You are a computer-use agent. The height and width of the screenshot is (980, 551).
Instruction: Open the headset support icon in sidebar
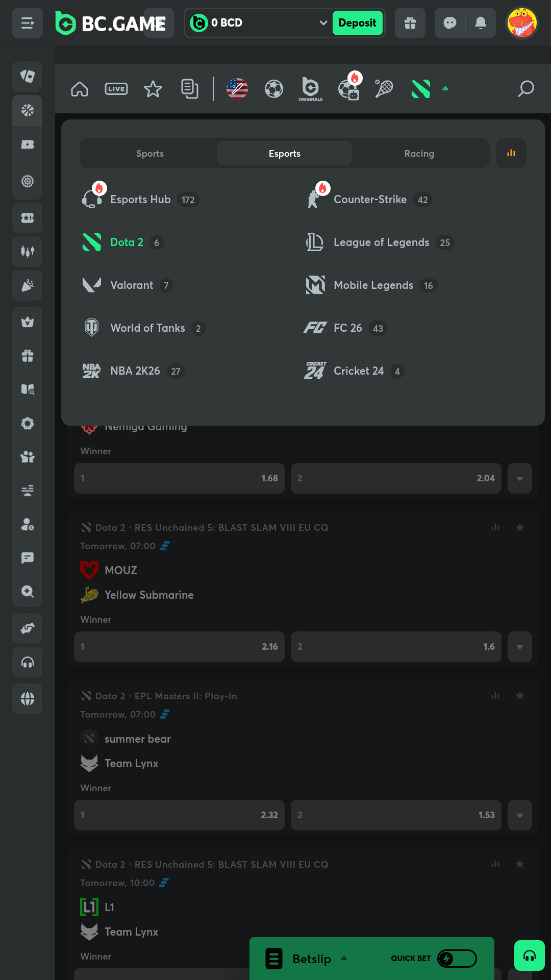(x=28, y=663)
